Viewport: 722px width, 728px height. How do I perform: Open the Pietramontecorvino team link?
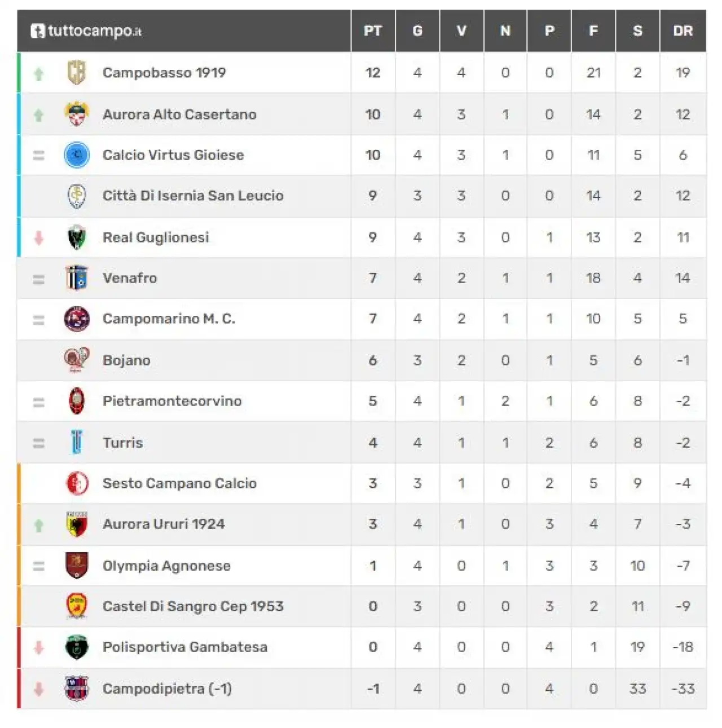(172, 401)
